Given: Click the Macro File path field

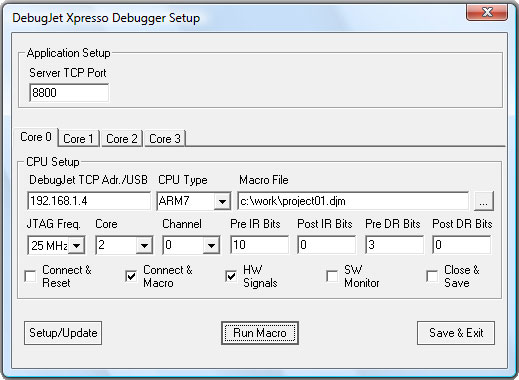Looking at the screenshot, I should [x=353, y=201].
